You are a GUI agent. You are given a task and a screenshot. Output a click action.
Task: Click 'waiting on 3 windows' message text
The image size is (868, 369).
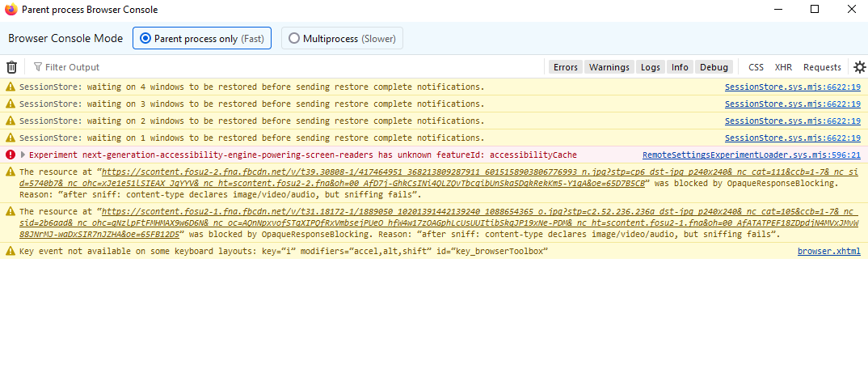point(252,104)
